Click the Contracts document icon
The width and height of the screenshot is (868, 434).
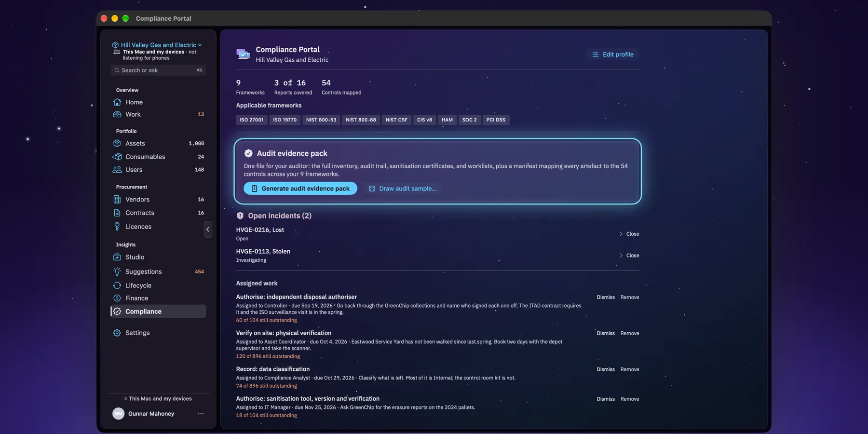(117, 213)
